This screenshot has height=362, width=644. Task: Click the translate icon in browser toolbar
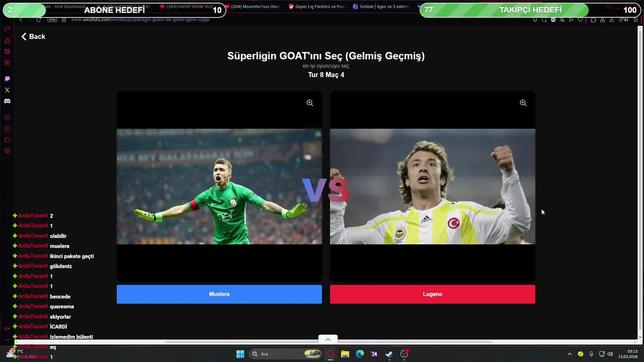click(x=562, y=20)
